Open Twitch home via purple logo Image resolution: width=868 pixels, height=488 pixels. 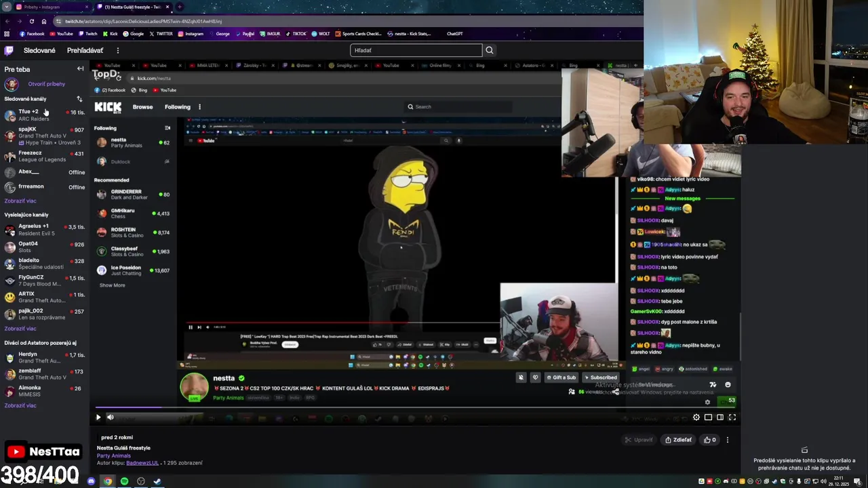[x=9, y=50]
